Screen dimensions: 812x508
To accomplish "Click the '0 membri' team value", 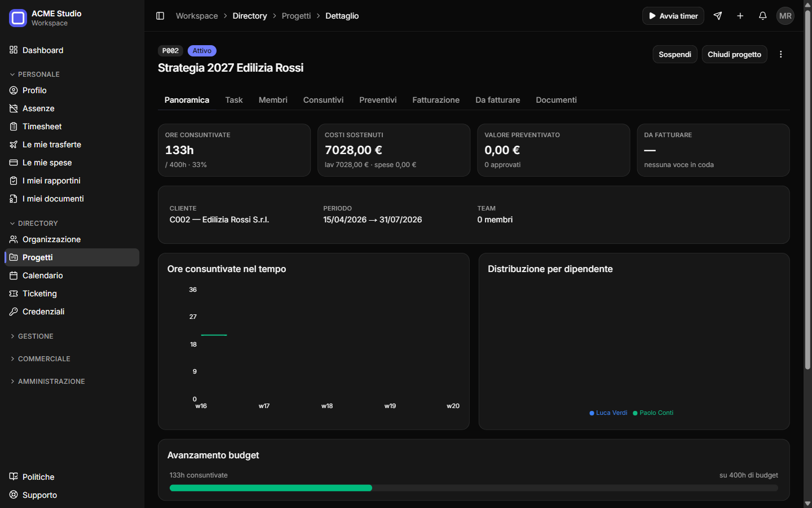I will [495, 220].
